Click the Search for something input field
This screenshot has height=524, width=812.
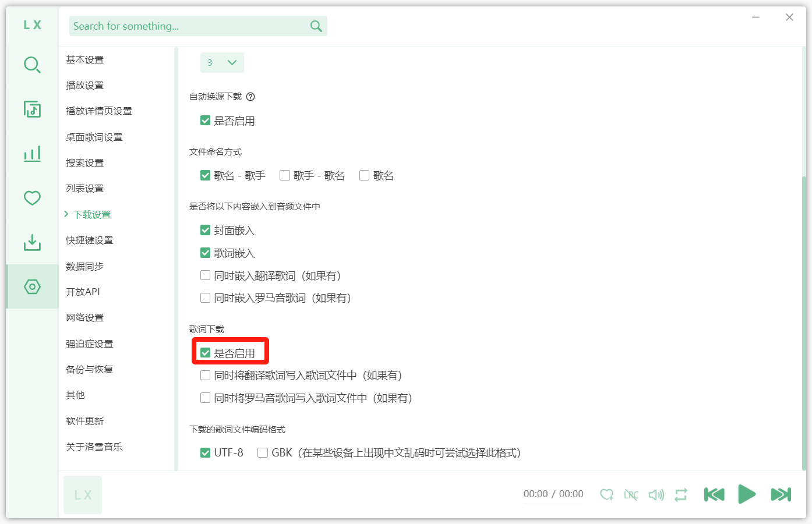point(189,26)
